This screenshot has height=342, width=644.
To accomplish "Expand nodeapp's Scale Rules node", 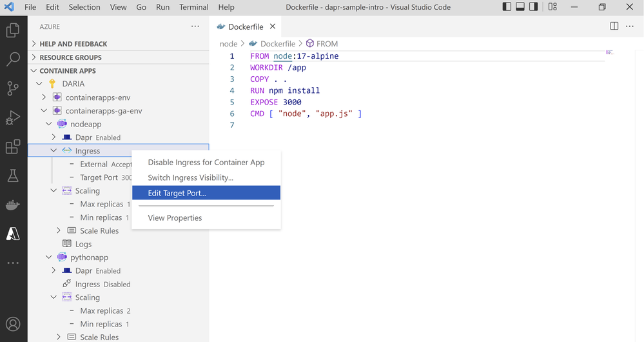I will [x=59, y=230].
